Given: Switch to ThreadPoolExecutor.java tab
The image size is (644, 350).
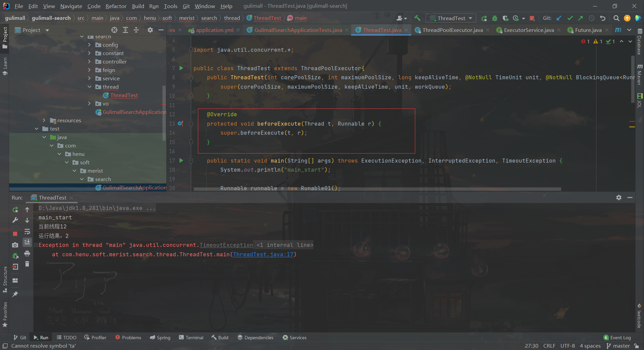Looking at the screenshot, I should [x=452, y=30].
